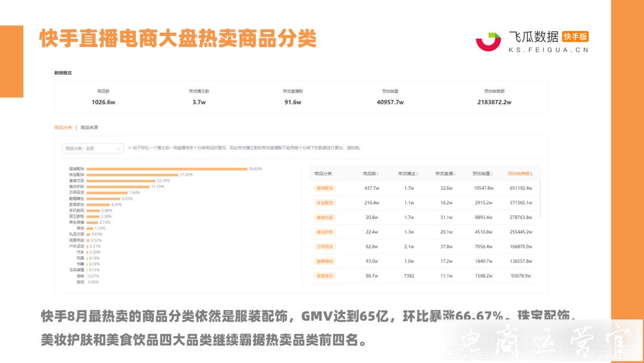Click the 带货直播数 91.6w overview value
This screenshot has width=644, height=363.
(293, 102)
